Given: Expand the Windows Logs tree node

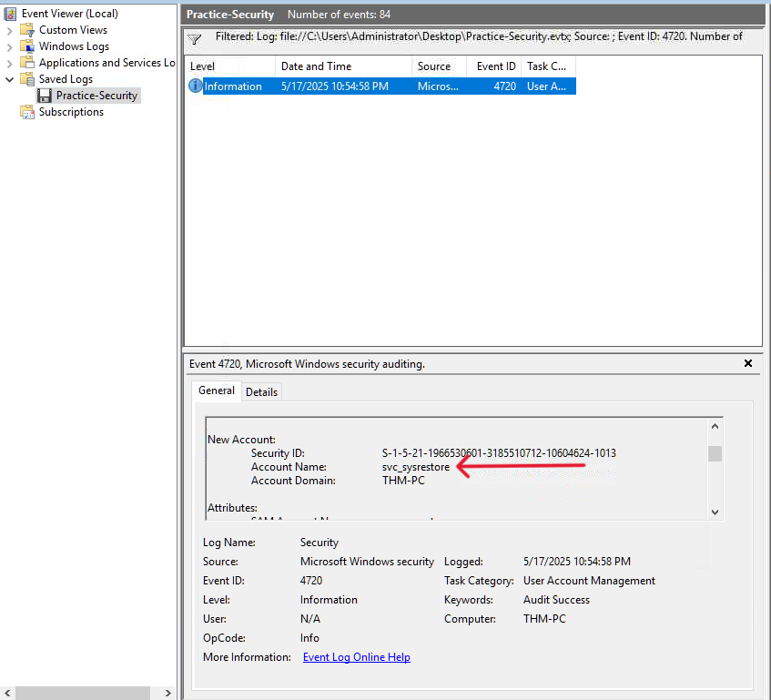Looking at the screenshot, I should [x=10, y=46].
